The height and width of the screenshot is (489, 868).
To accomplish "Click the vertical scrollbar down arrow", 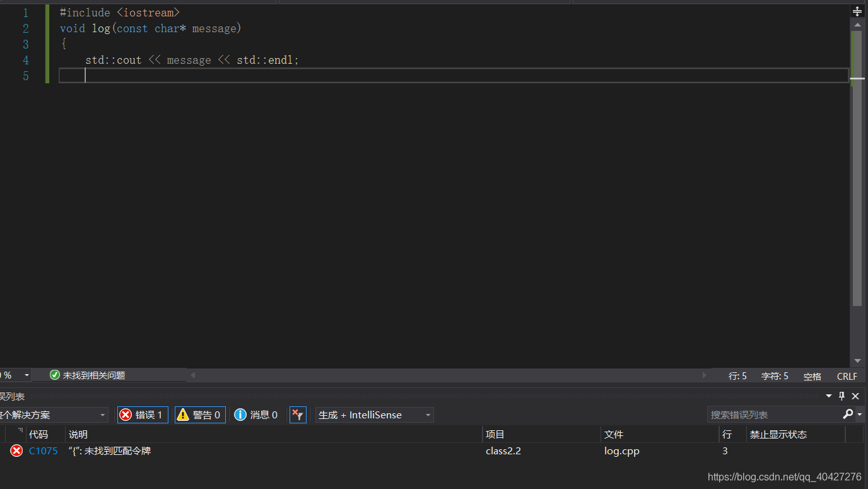I will 857,361.
